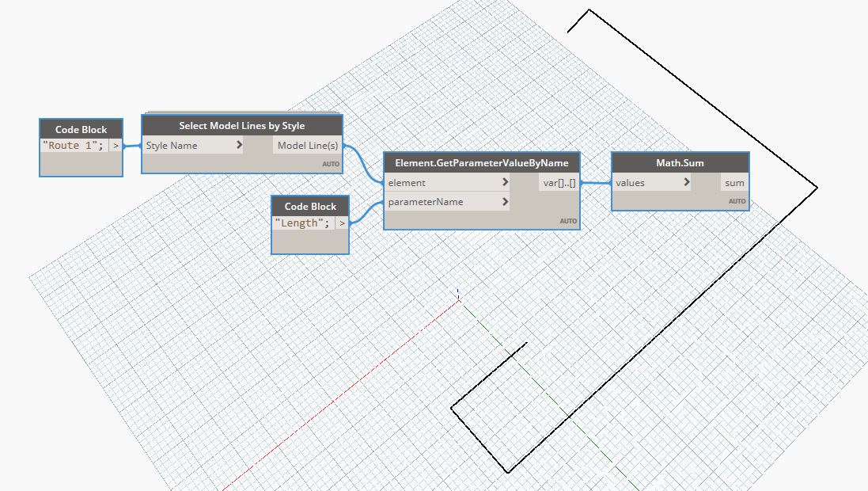Open lacing AUTO on GetParameterValueByName node

tap(568, 221)
